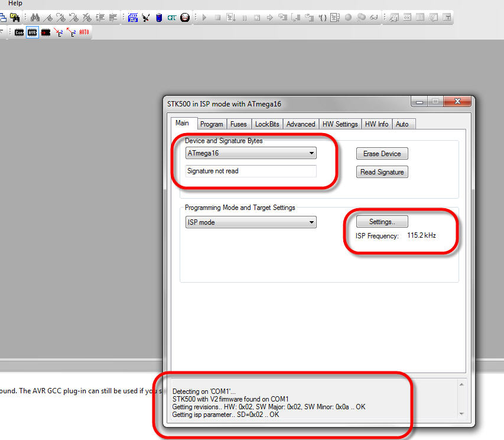Click the highlighted AVR programmer icon
504x440 pixels.
[x=32, y=32]
